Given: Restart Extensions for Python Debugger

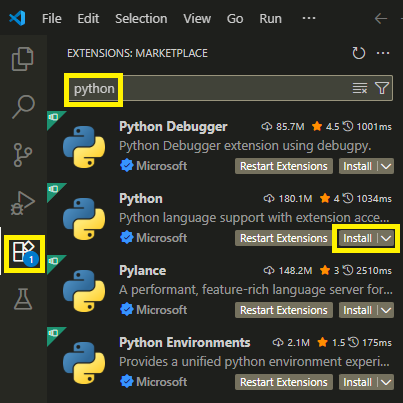Looking at the screenshot, I should [284, 166].
